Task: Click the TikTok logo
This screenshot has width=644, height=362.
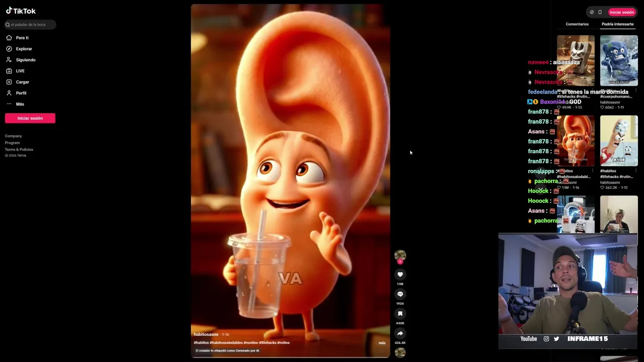Action: click(x=21, y=11)
